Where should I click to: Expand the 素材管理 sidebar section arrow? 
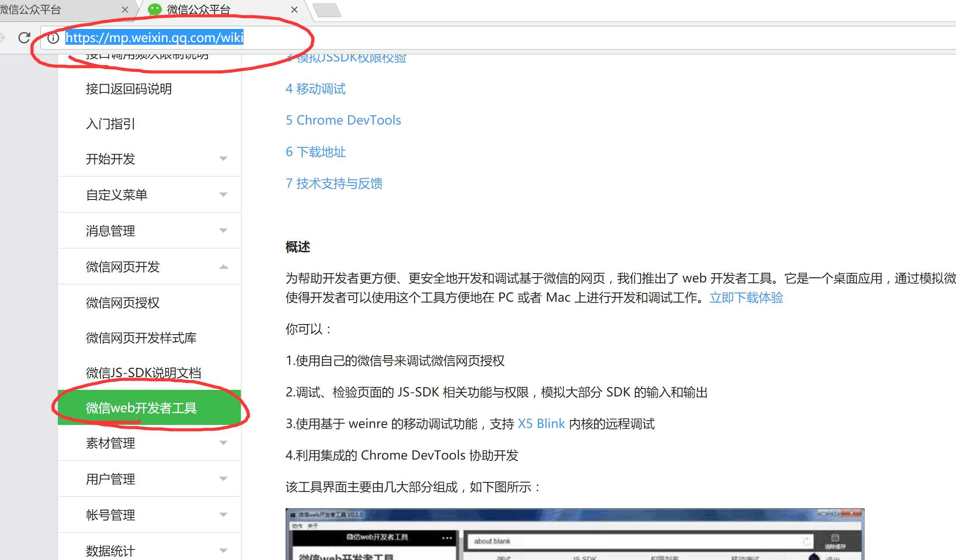223,443
